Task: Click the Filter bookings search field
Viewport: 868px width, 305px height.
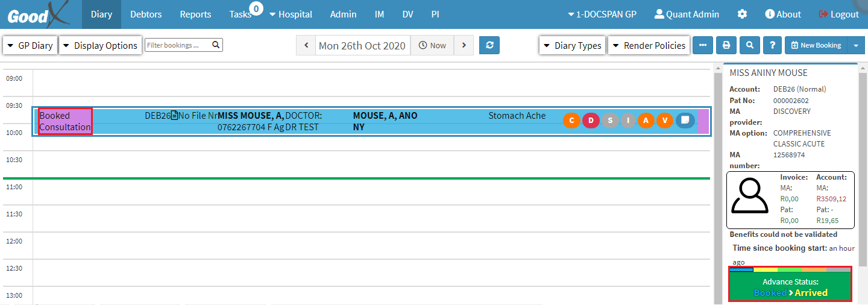Action: (x=178, y=45)
